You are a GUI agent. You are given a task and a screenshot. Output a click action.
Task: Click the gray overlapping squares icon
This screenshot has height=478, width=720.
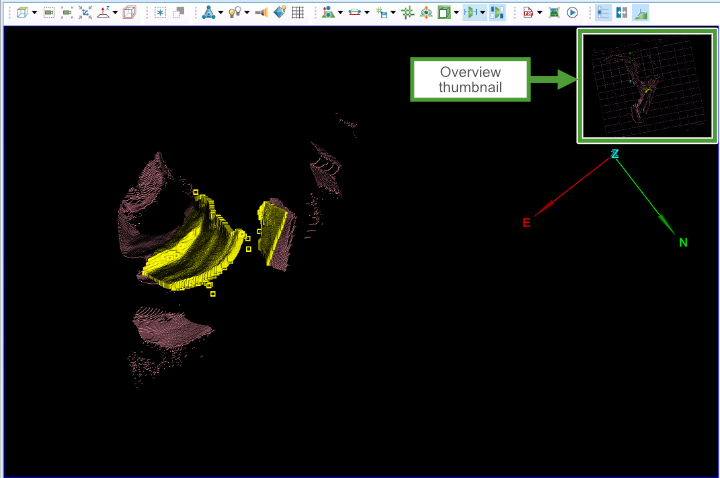[178, 12]
